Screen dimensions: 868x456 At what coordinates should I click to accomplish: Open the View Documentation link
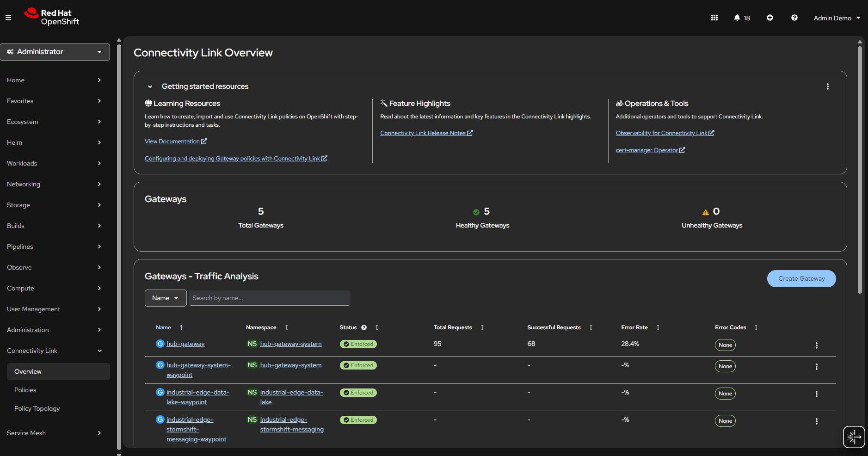tap(176, 142)
